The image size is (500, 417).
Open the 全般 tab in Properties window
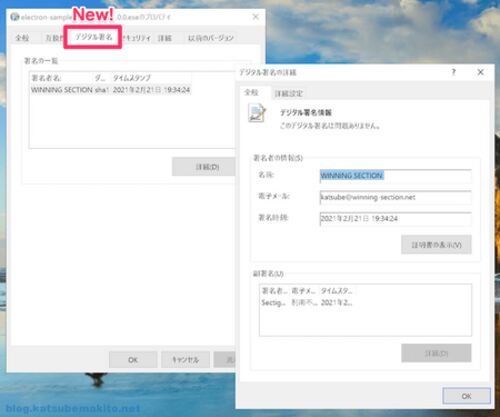22,38
